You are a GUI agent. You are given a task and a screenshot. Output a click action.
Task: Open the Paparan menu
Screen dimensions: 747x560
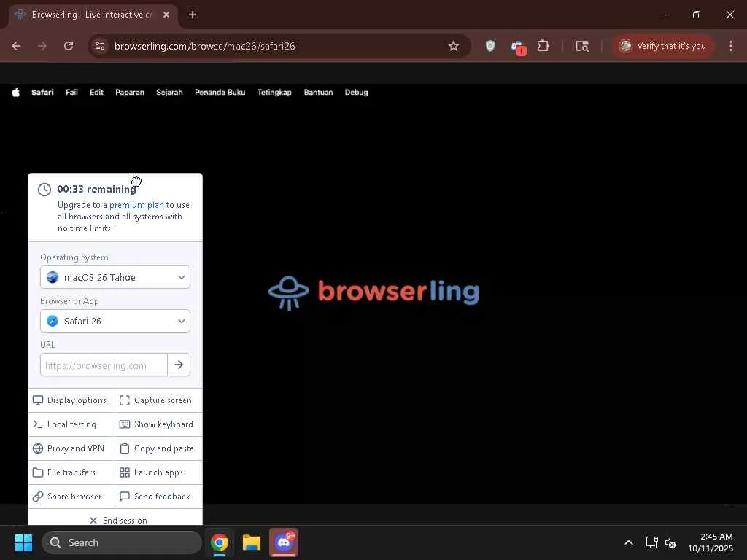pos(130,93)
